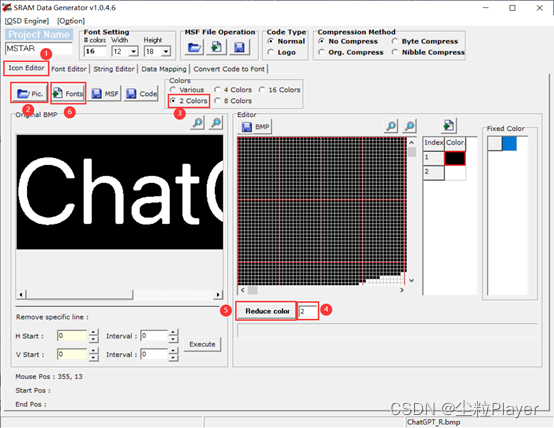This screenshot has width=554, height=428.
Task: Zoom out the Original BMP view
Action: pos(216,123)
